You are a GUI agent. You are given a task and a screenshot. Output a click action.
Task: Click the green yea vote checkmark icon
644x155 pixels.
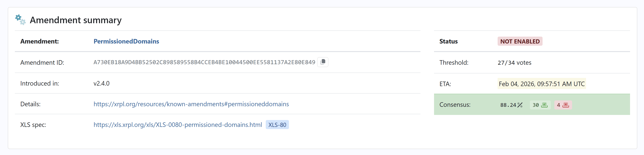pos(544,105)
